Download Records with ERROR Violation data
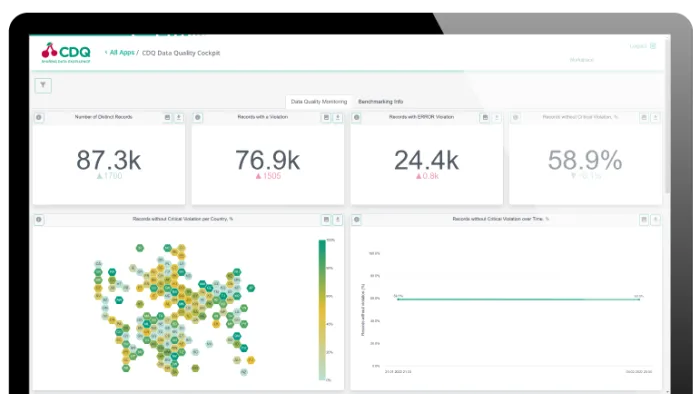The image size is (700, 394). tap(496, 117)
